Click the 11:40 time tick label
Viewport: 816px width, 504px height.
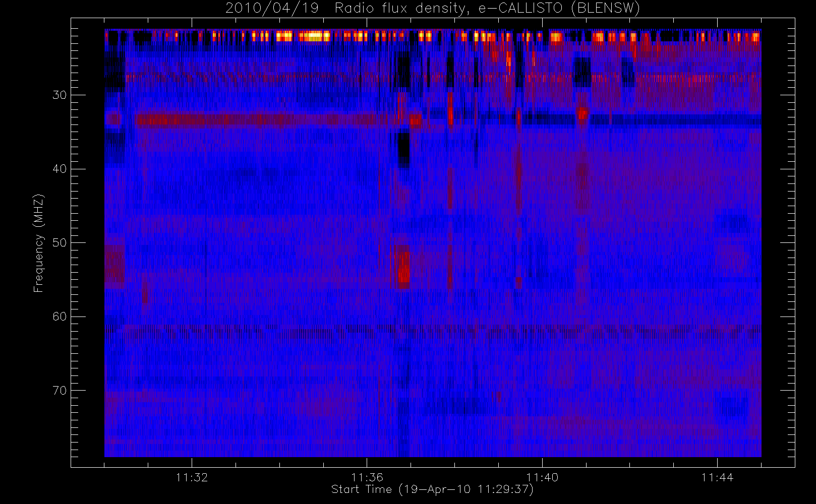(x=542, y=477)
